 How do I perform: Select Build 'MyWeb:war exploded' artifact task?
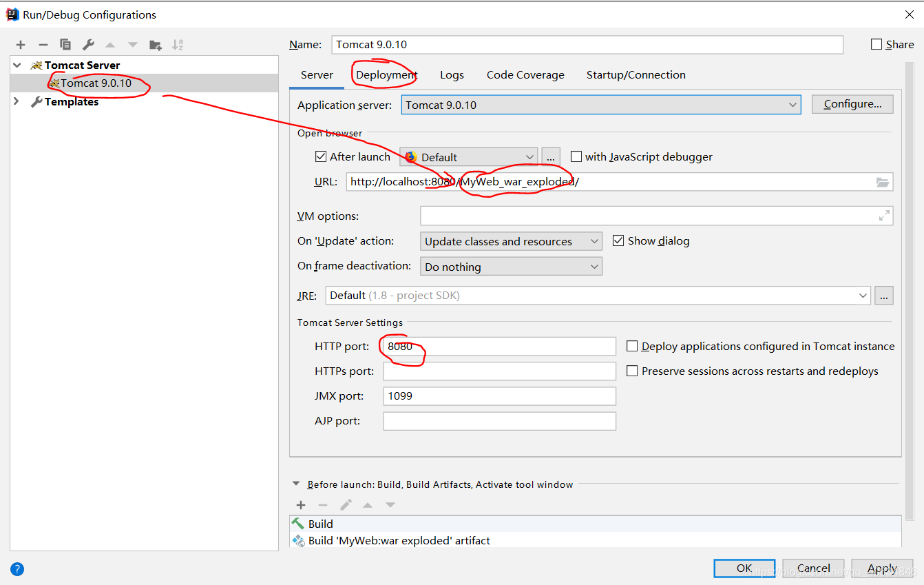(596, 540)
